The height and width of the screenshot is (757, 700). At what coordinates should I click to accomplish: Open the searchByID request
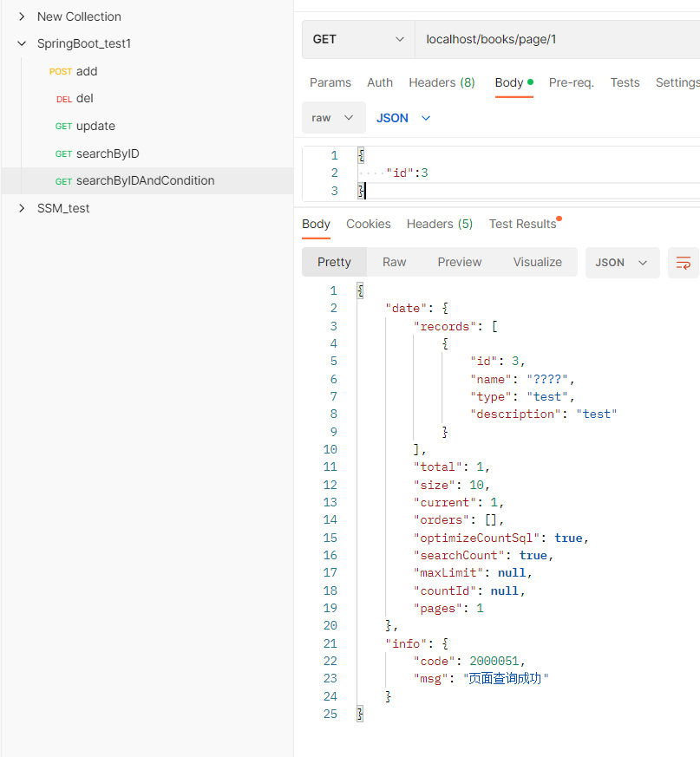coord(107,153)
